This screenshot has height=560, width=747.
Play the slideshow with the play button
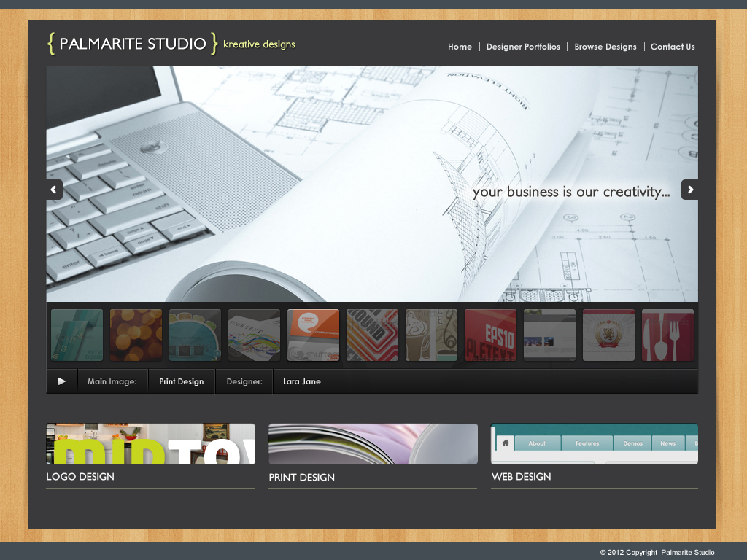point(62,381)
